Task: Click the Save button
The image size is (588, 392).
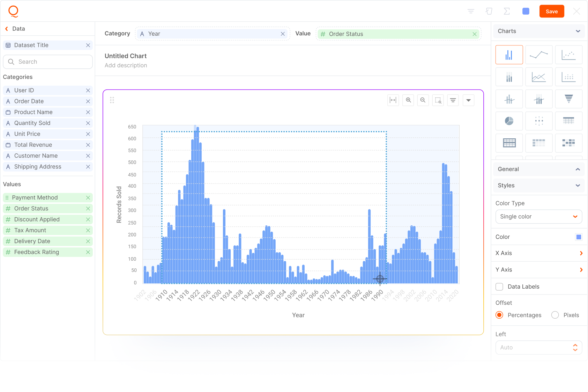Action: 551,12
